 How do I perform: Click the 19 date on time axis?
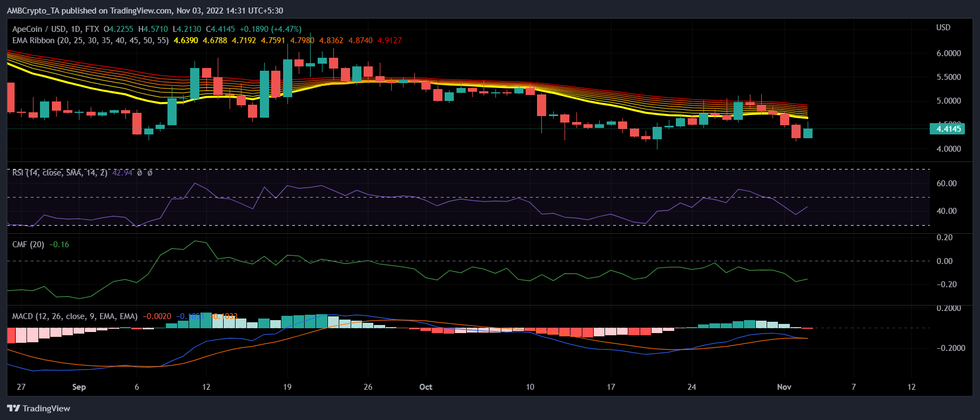(287, 387)
